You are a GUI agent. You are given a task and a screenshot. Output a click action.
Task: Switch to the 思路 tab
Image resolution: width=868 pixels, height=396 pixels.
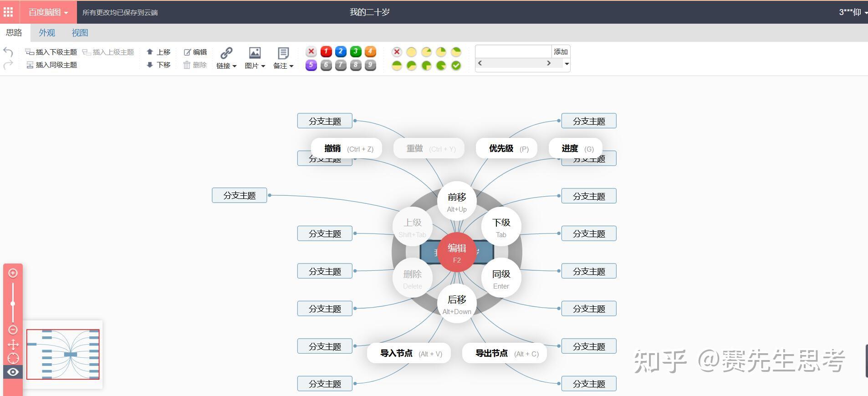14,33
